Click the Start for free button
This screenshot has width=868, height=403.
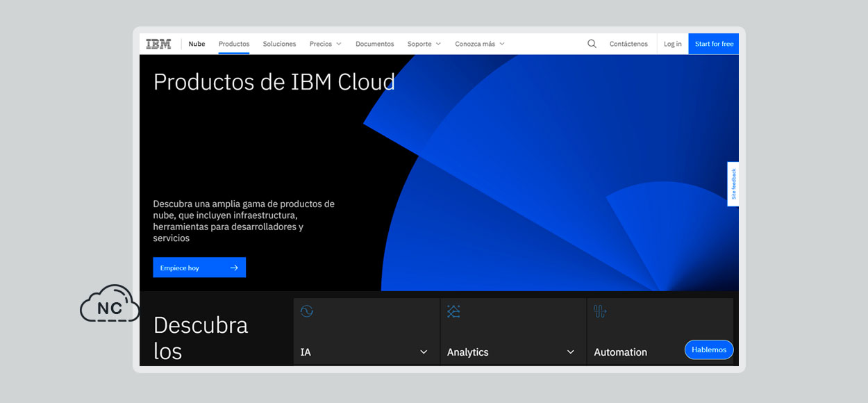point(714,44)
